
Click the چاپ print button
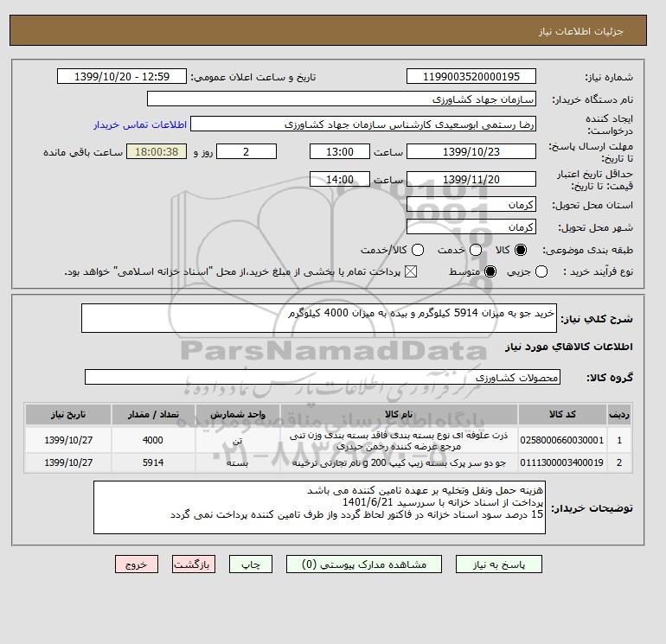(251, 564)
